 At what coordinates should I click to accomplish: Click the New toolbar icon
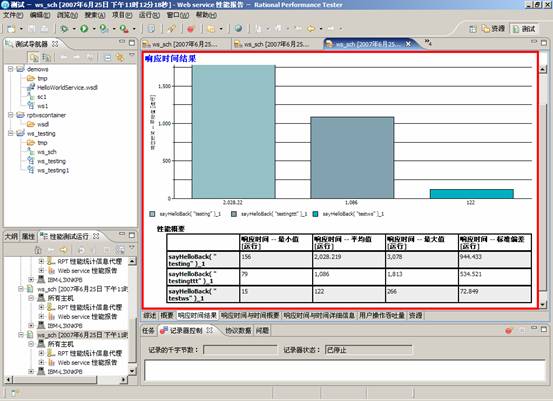(x=11, y=29)
